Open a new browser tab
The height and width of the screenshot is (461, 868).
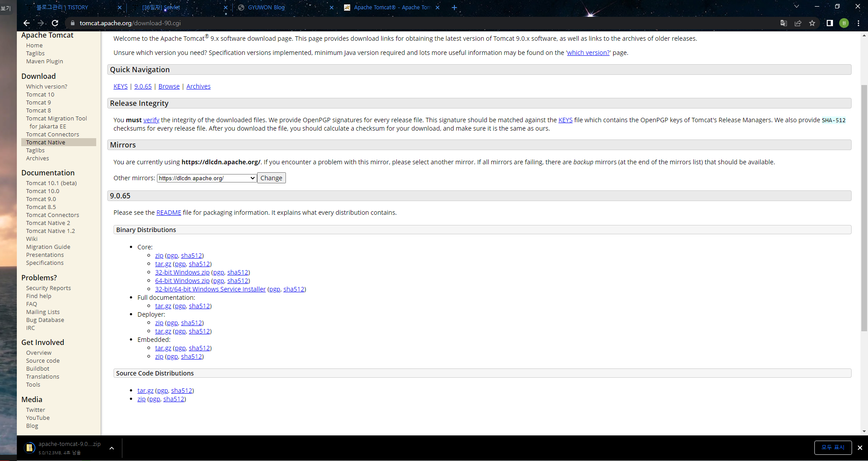click(x=454, y=8)
